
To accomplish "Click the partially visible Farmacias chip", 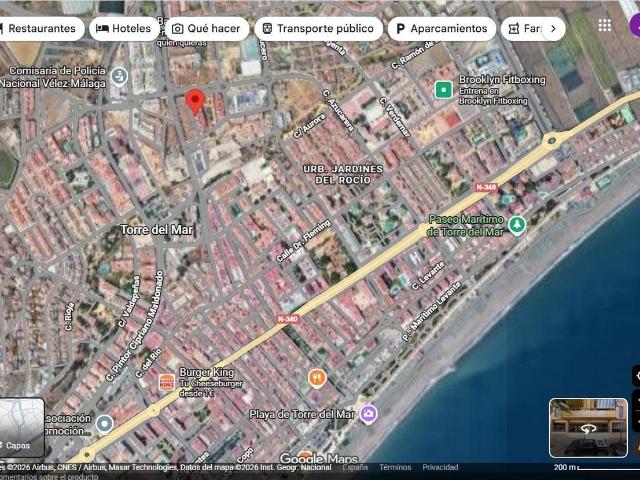I will [x=524, y=29].
